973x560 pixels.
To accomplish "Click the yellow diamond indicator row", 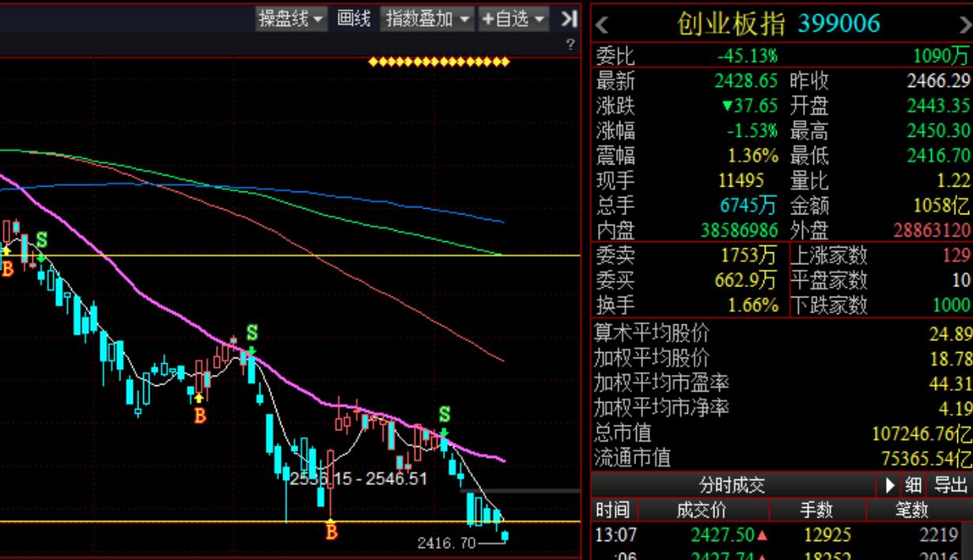I will coord(439,62).
